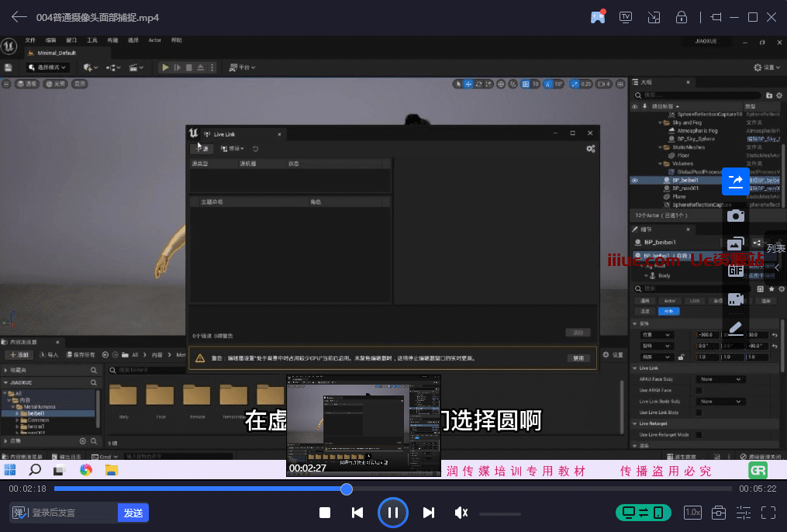This screenshot has height=532, width=787.
Task: Click the share button in side toolbar
Action: [x=735, y=181]
